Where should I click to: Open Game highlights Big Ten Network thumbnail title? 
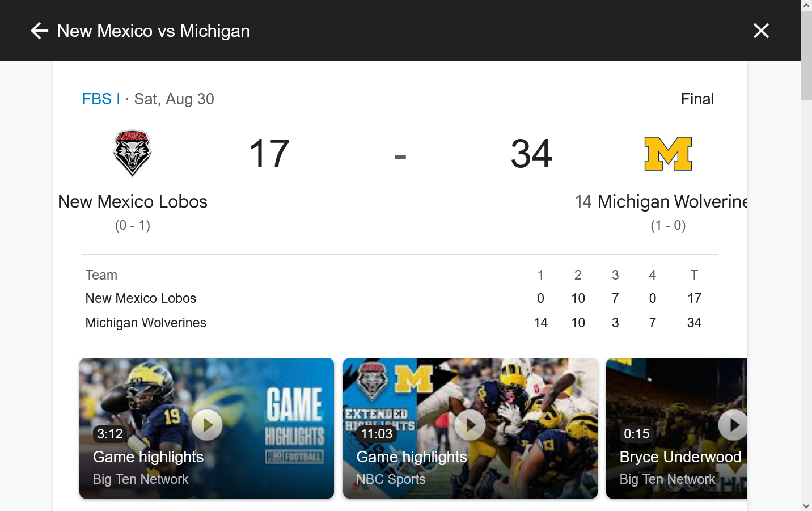pos(148,457)
